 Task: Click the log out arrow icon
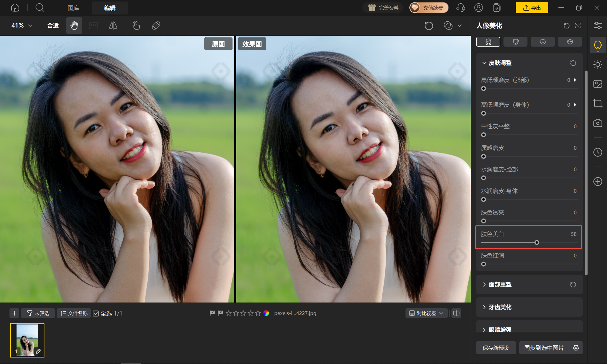[496, 8]
